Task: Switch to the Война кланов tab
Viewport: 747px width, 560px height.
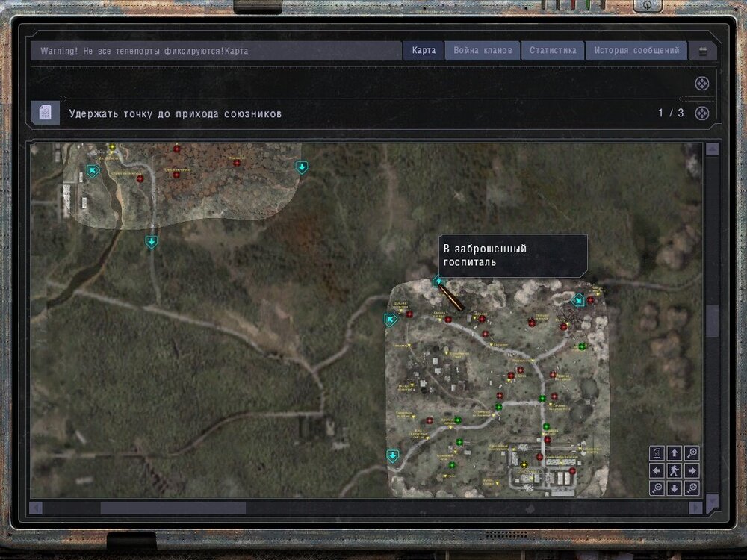Action: click(x=483, y=51)
